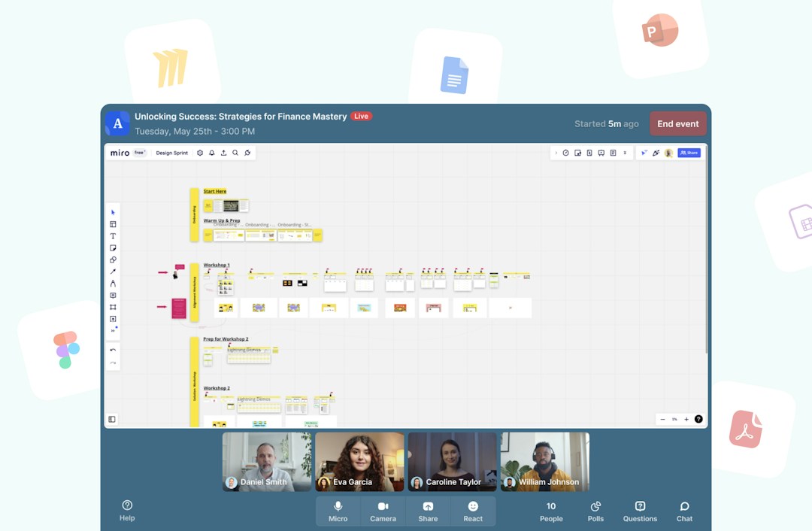The height and width of the screenshot is (531, 812).
Task: Undo last action on Miro board
Action: tap(113, 350)
